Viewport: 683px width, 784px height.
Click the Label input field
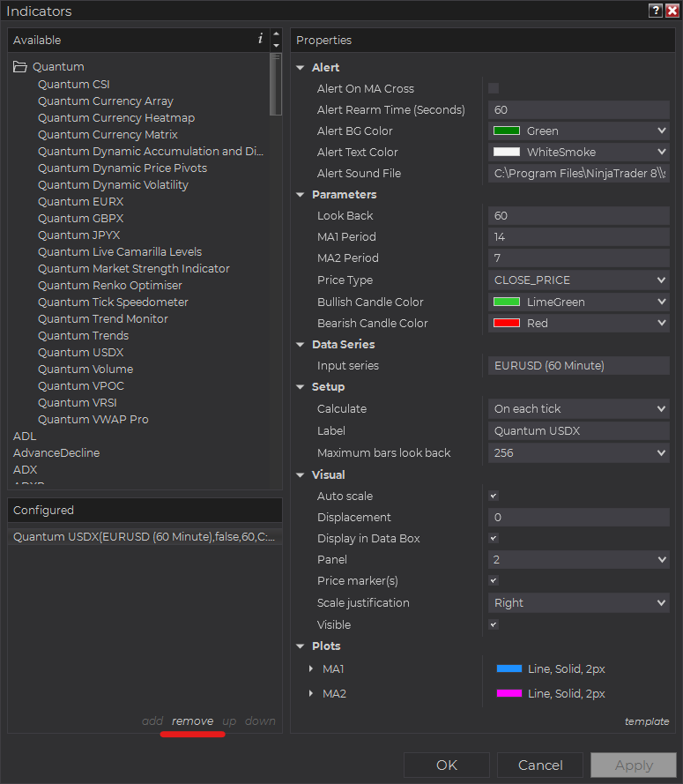click(579, 431)
